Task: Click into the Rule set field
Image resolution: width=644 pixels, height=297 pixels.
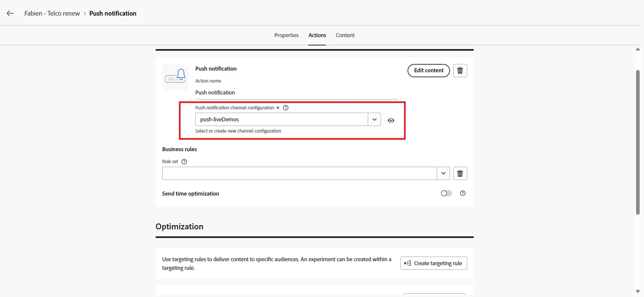Action: [299, 173]
